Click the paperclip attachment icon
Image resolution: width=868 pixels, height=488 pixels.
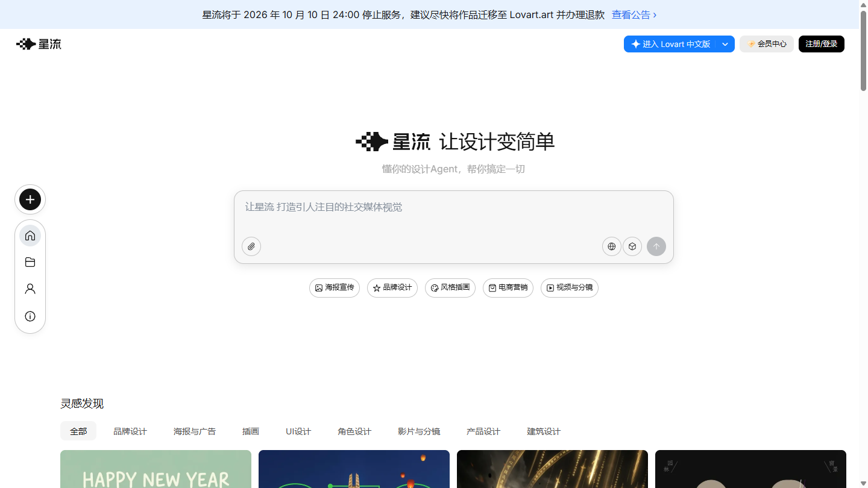[251, 246]
